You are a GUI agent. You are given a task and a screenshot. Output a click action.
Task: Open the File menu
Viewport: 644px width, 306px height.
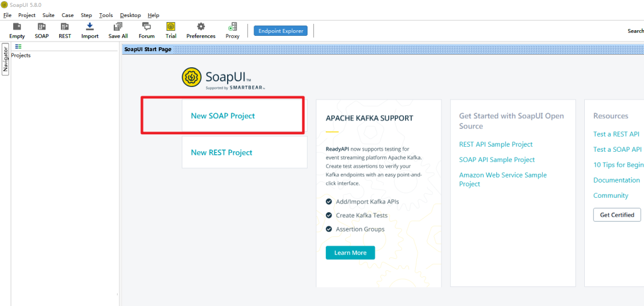[x=8, y=15]
